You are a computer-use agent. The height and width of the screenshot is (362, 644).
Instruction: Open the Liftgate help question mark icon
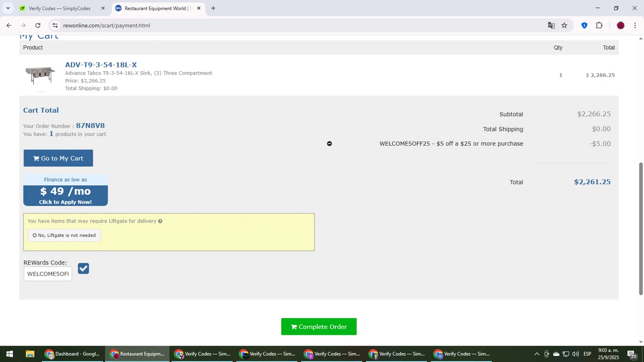(x=160, y=221)
